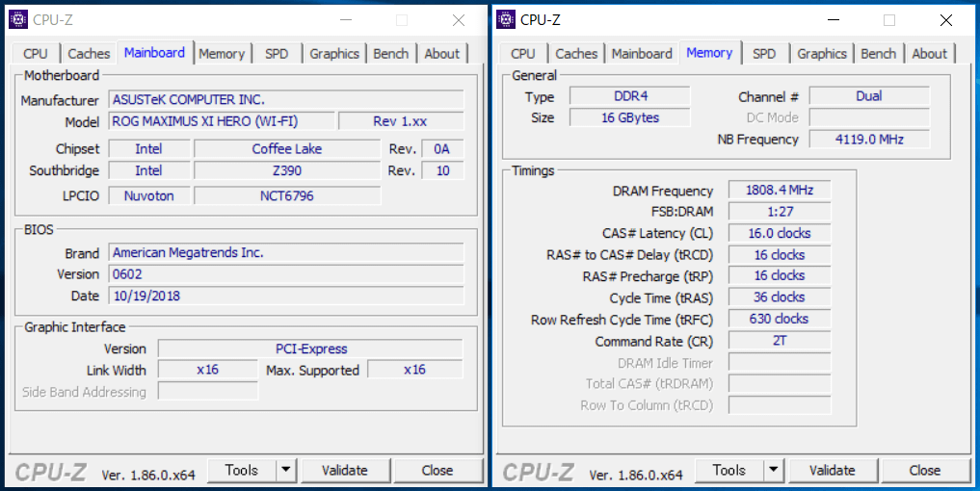Click Validate button in left window
Viewport: 980px width, 491px height.
click(x=345, y=471)
